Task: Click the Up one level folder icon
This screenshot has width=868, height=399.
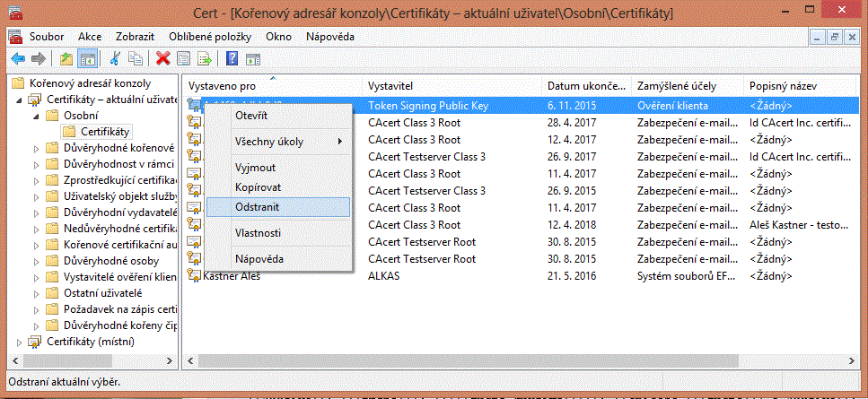Action: tap(66, 59)
